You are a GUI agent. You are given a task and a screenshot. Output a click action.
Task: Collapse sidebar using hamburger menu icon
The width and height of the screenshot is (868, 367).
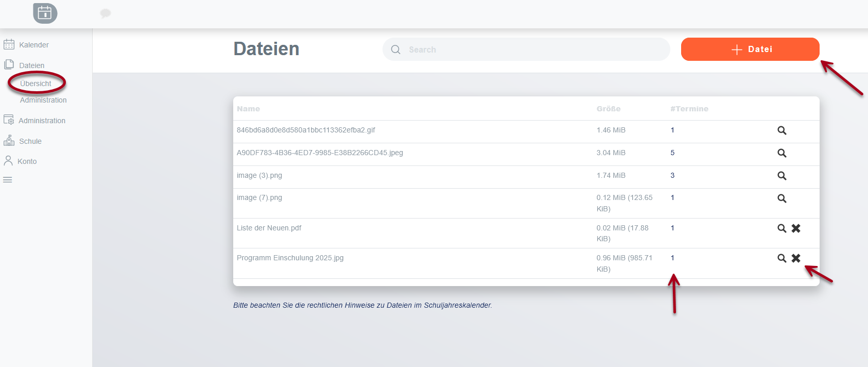8,180
